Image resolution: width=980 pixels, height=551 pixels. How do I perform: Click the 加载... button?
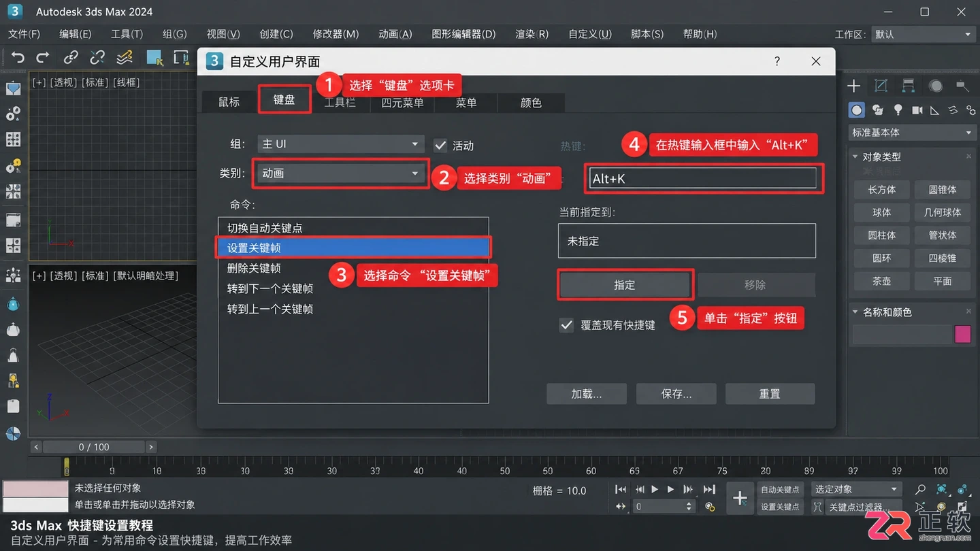[587, 394]
